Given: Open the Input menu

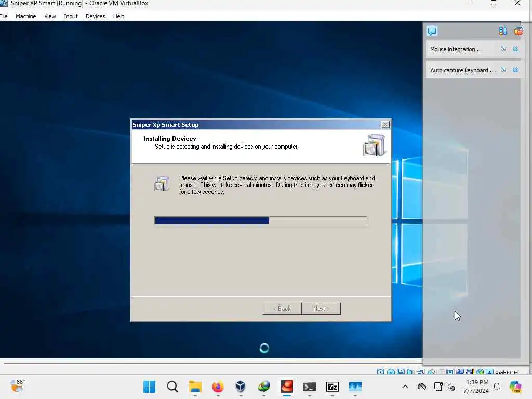Looking at the screenshot, I should click(x=71, y=16).
